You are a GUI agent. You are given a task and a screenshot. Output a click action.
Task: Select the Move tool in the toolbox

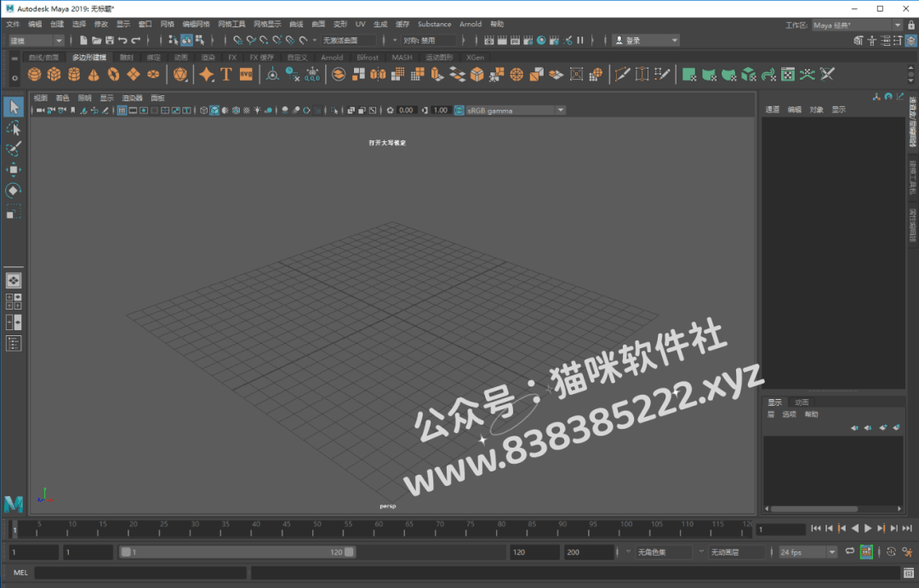click(x=14, y=169)
